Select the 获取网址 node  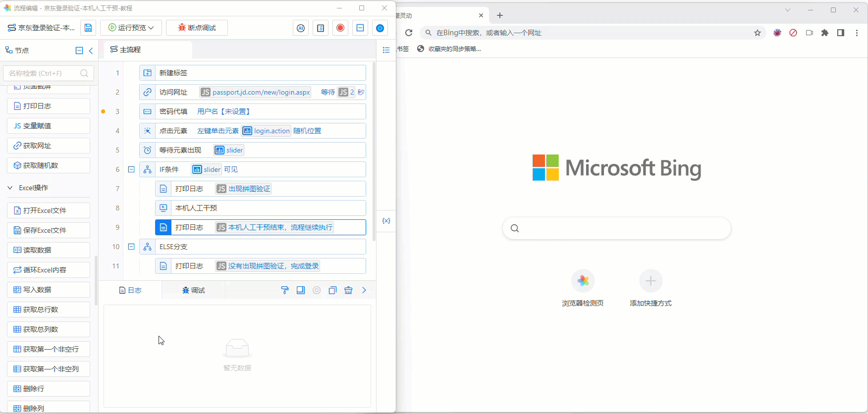[49, 146]
